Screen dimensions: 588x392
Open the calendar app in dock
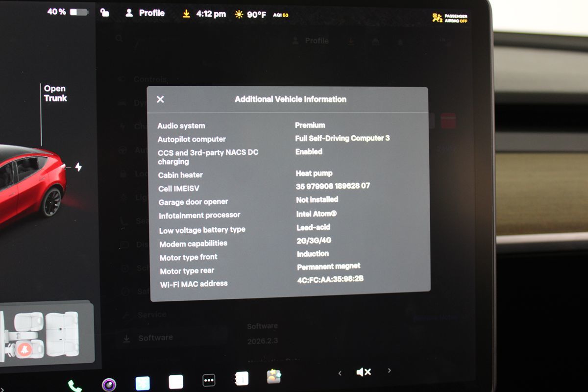(x=242, y=378)
